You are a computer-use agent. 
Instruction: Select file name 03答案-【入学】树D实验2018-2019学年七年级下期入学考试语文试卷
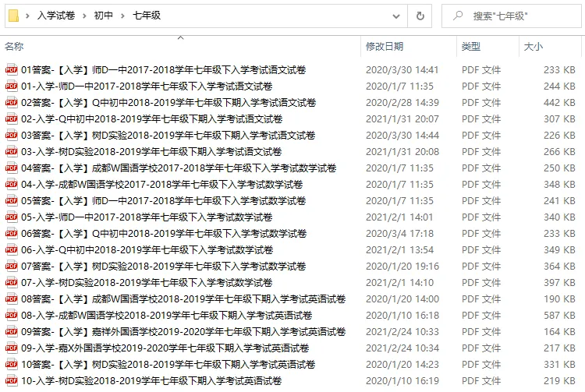tap(168, 136)
